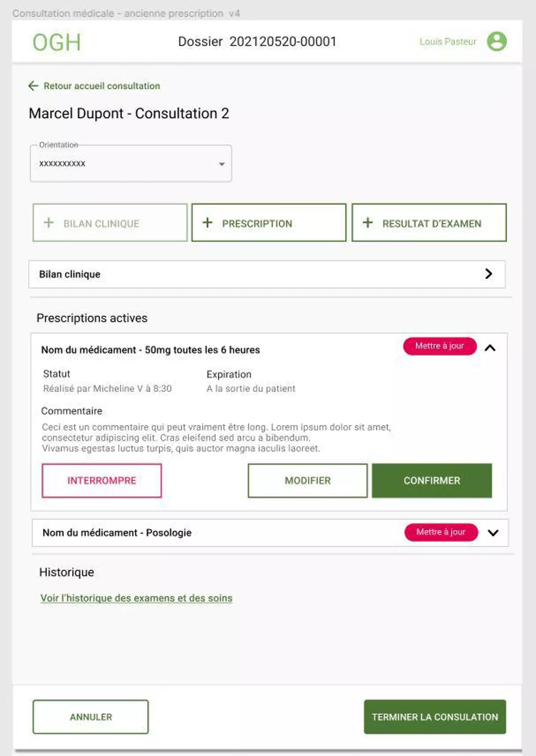Click the OGH logo
Image resolution: width=536 pixels, height=756 pixels.
tap(56, 41)
